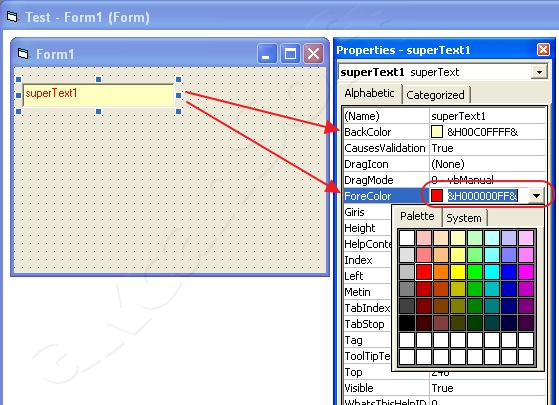Viewport: 559px width, 405px height.
Task: Pick the black palette swatch
Action: click(x=407, y=323)
